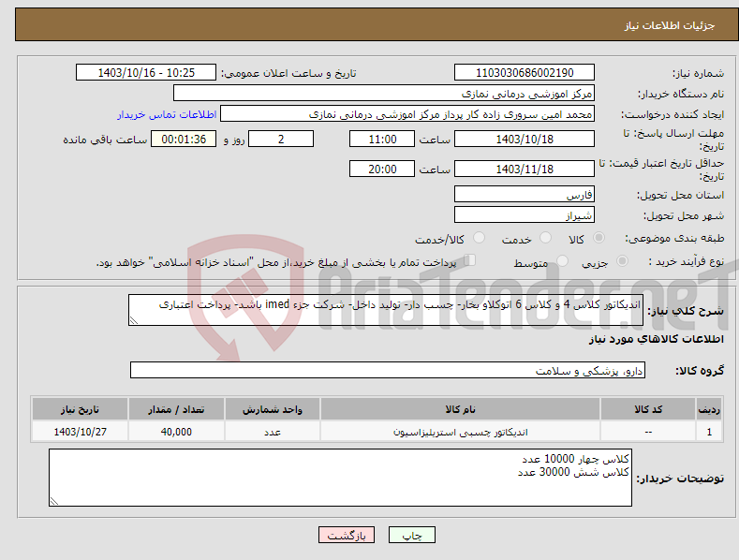Click the ردیف column header
Viewport: 739px width, 560px height.
pyautogui.click(x=709, y=409)
